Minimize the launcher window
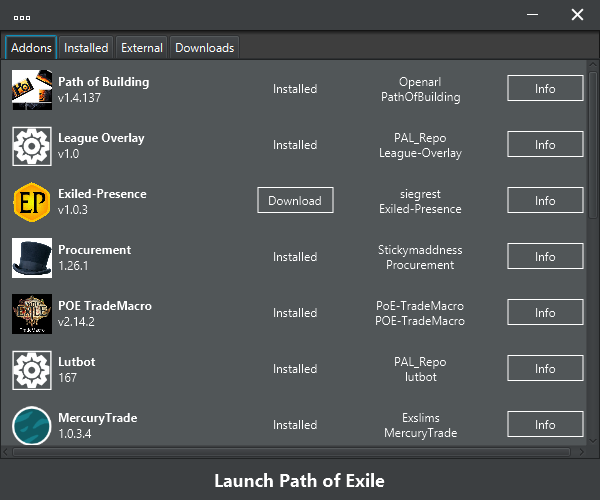 [532, 15]
